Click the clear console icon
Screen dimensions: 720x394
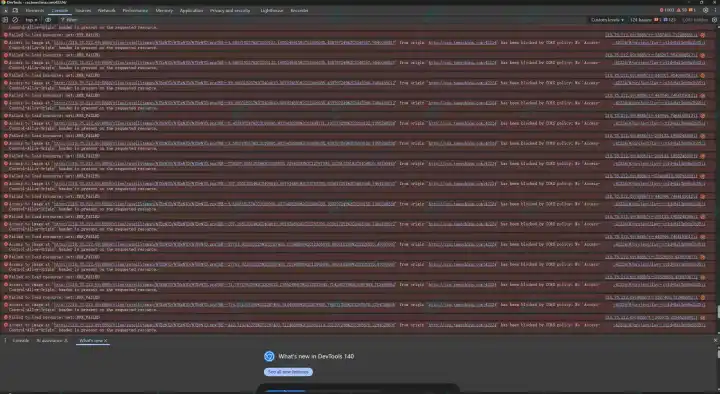click(x=15, y=20)
